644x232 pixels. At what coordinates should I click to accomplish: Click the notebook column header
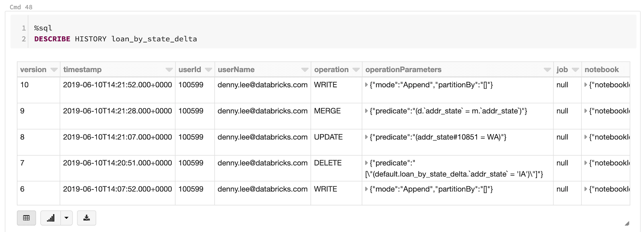[x=602, y=70]
